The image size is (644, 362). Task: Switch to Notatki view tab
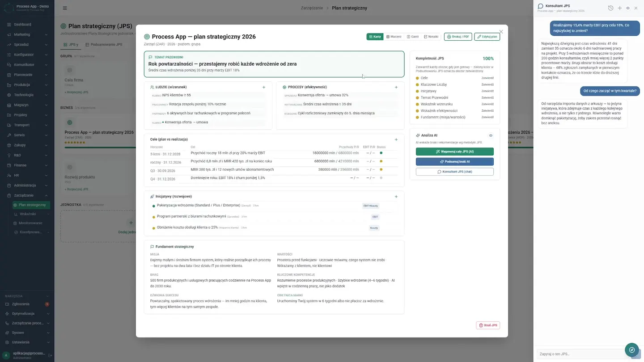(x=431, y=37)
